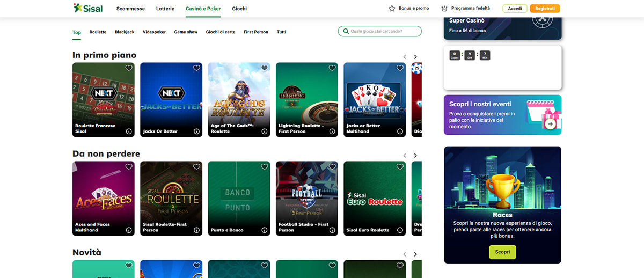Open Scopri i nostri eventi banner
Viewport: 644px width, 278px height.
[x=503, y=115]
